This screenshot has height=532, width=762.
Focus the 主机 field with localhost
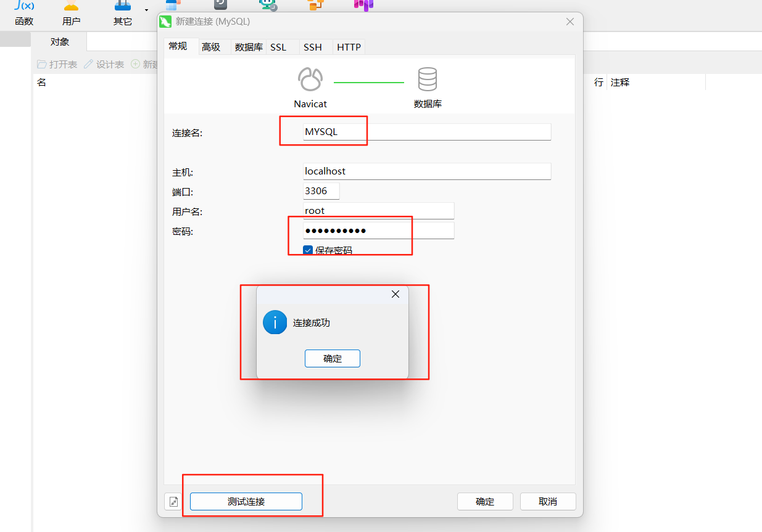[427, 171]
